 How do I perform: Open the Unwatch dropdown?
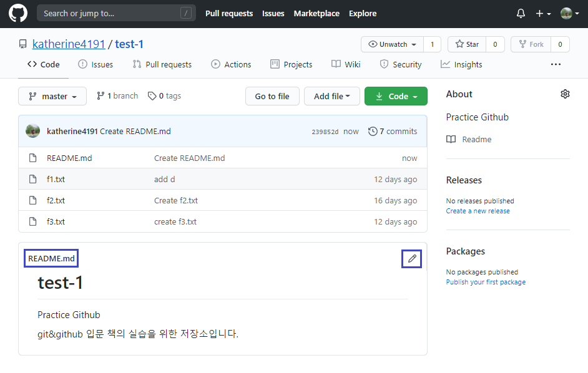pos(392,44)
